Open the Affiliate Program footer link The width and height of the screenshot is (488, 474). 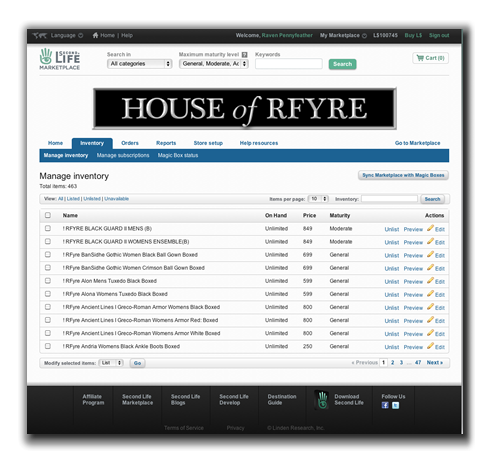point(93,400)
